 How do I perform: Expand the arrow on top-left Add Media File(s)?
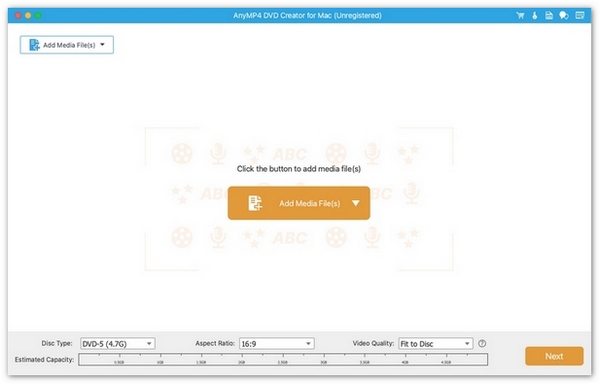(x=103, y=45)
